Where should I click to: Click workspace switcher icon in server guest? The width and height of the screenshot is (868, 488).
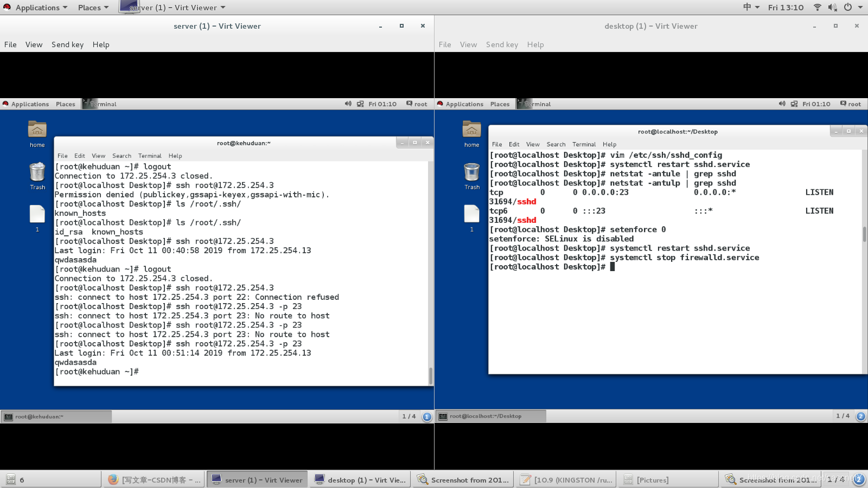[427, 416]
